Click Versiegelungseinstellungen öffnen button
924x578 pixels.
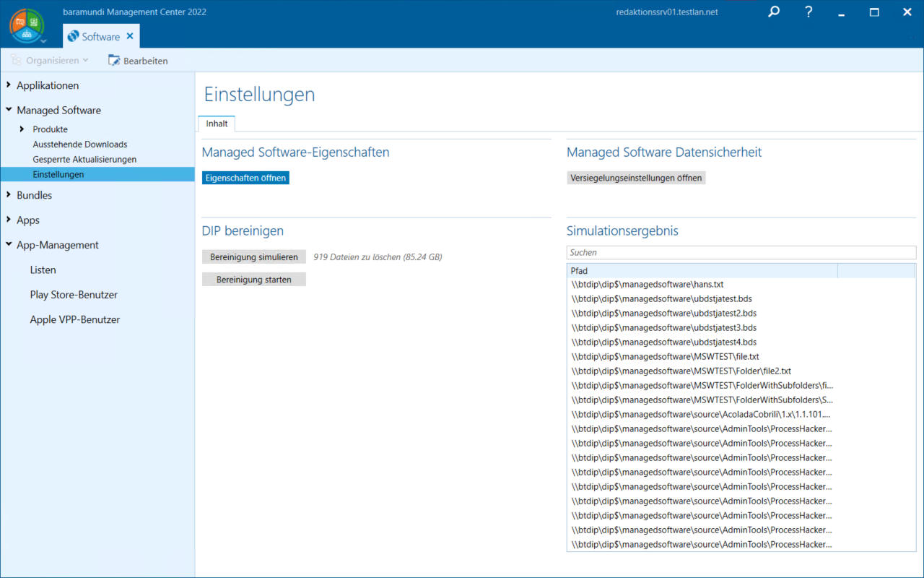click(636, 178)
